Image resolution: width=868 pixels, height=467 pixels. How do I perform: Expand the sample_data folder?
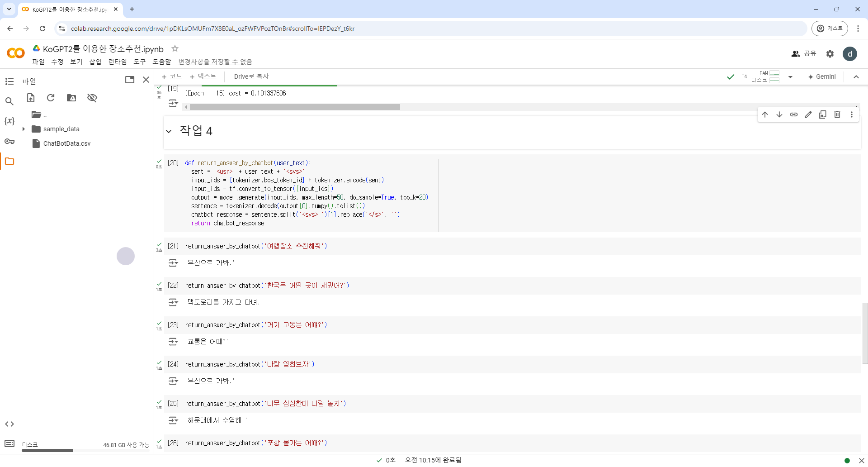[24, 129]
